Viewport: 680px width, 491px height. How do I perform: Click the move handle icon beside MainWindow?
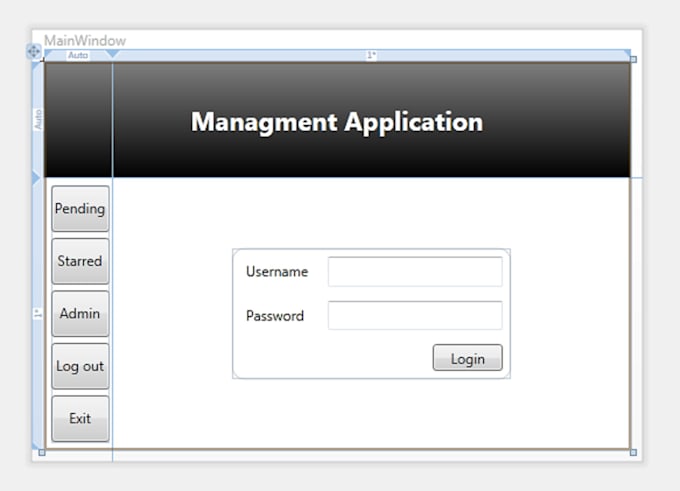click(x=34, y=52)
